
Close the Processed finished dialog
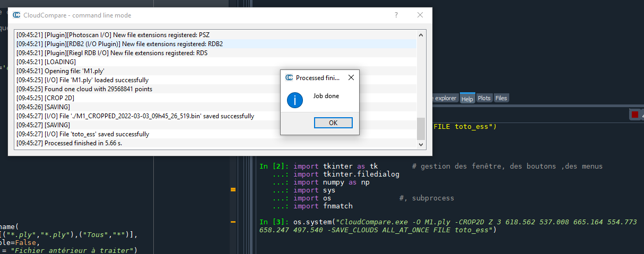point(351,77)
